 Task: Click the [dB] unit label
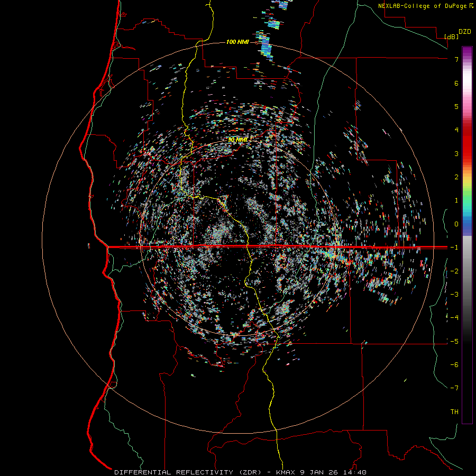pyautogui.click(x=451, y=36)
